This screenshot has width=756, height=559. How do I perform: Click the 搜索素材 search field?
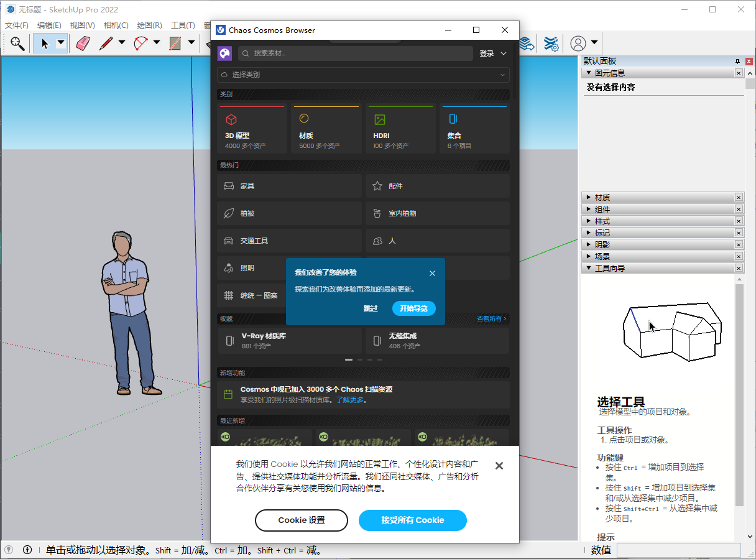[x=355, y=53]
